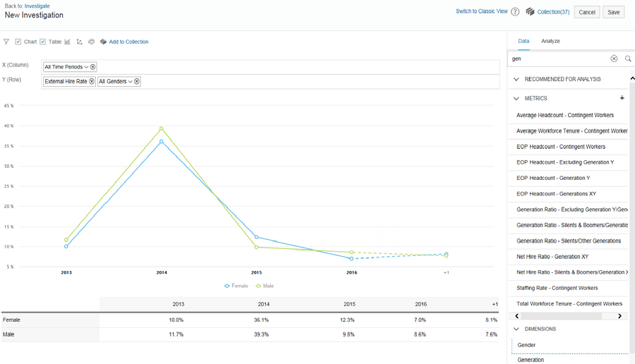Click the Female row header in table
635x364 pixels.
pos(50,320)
